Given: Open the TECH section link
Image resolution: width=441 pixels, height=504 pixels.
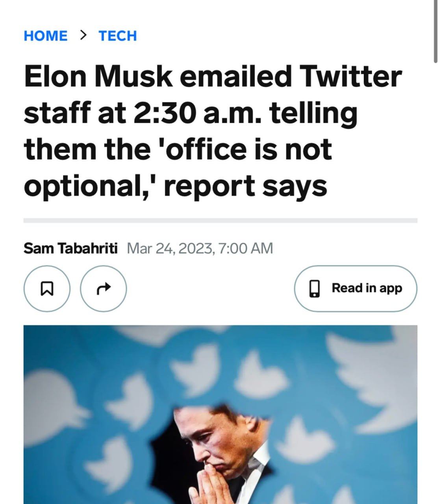Looking at the screenshot, I should (118, 36).
